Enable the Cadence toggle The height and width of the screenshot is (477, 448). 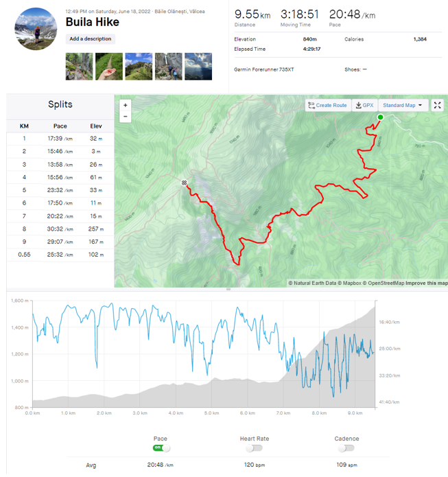(346, 448)
